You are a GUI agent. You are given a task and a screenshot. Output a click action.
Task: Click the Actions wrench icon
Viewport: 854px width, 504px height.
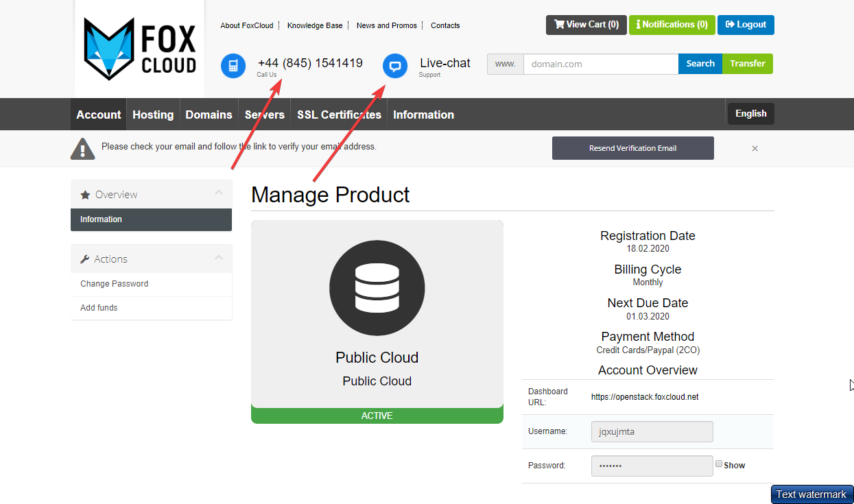pyautogui.click(x=85, y=259)
